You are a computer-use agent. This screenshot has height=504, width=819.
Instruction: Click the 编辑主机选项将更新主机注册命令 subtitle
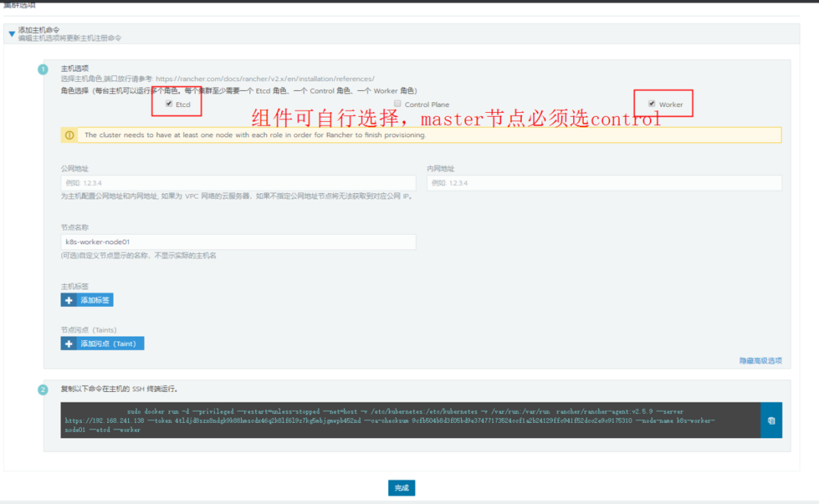(70, 38)
